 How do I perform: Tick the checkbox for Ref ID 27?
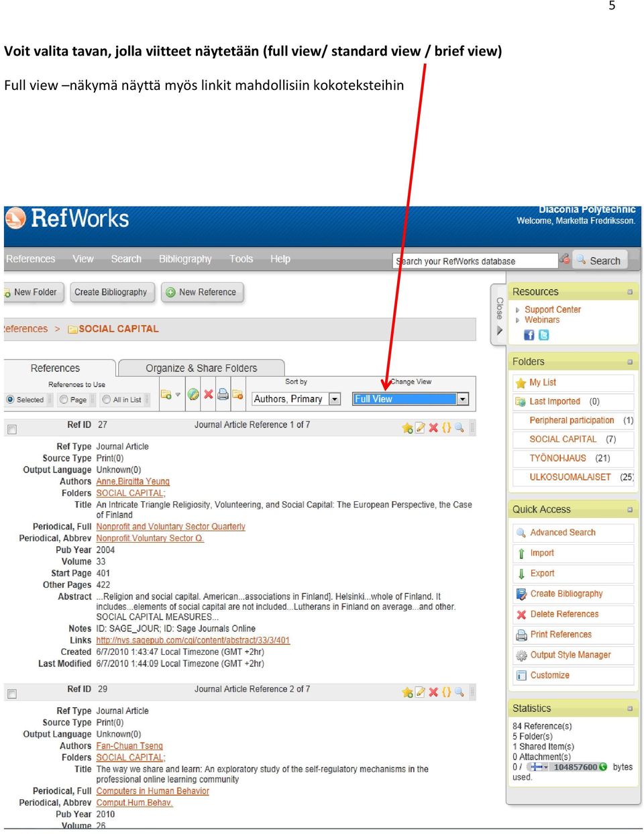pos(12,429)
